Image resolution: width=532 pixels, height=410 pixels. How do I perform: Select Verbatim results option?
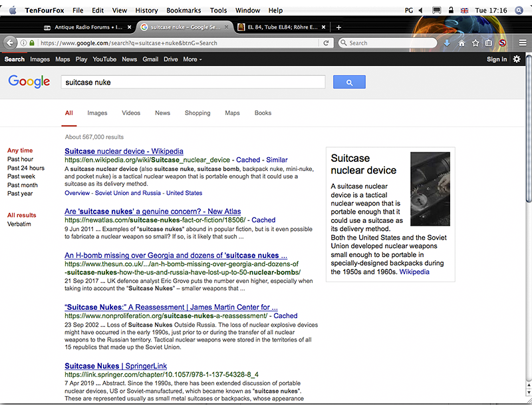point(19,224)
